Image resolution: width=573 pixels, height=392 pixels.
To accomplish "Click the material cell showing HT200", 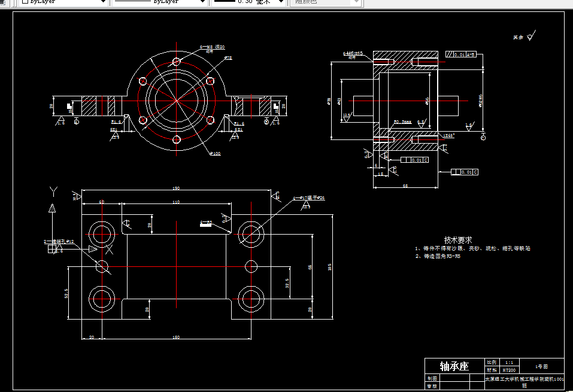I will point(508,369).
